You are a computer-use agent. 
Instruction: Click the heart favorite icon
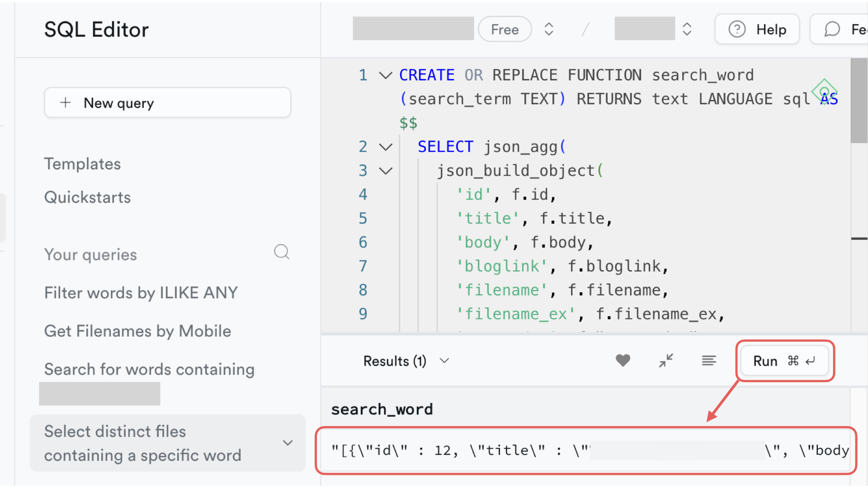click(623, 361)
